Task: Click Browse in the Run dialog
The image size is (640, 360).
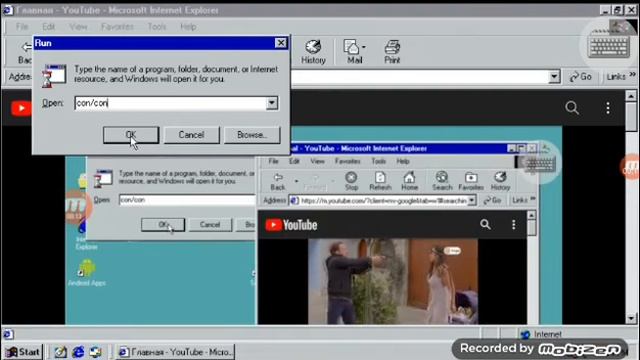Action: coord(252,135)
